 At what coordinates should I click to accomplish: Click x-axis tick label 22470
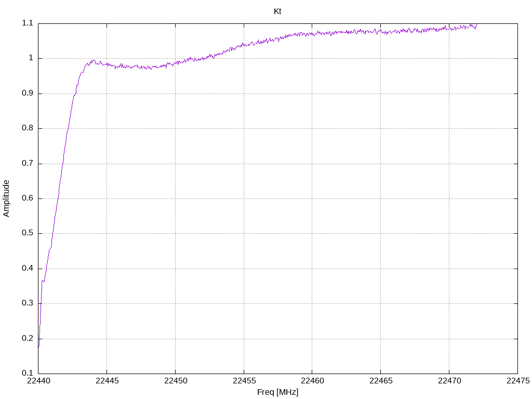click(x=449, y=381)
